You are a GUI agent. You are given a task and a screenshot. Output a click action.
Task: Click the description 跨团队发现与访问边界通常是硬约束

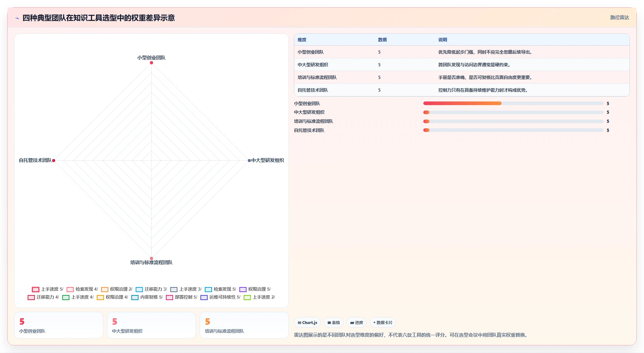click(474, 65)
